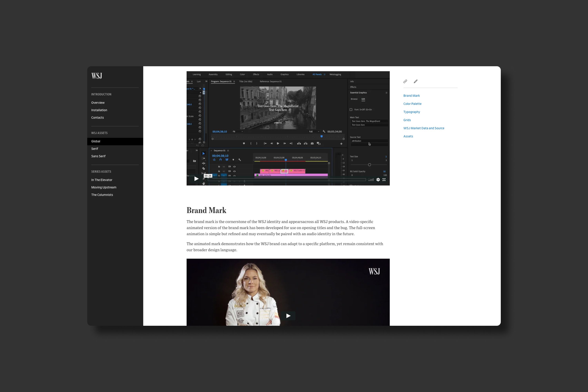Click the WSJ logo in sidebar
This screenshot has width=588, height=392.
click(96, 76)
